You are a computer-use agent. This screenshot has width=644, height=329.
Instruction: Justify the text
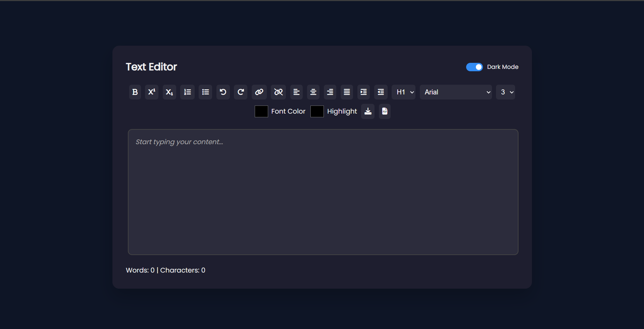coord(347,92)
